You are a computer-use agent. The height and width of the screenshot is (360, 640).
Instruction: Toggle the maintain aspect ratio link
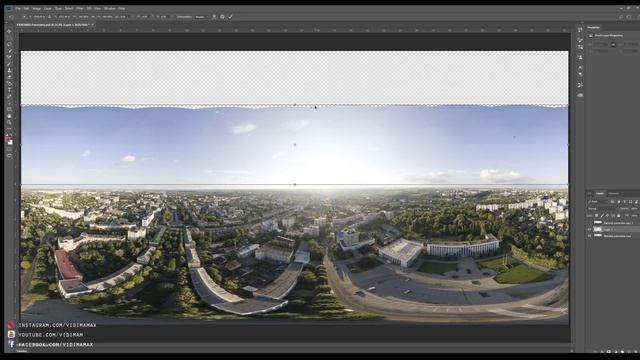pyautogui.click(x=94, y=17)
